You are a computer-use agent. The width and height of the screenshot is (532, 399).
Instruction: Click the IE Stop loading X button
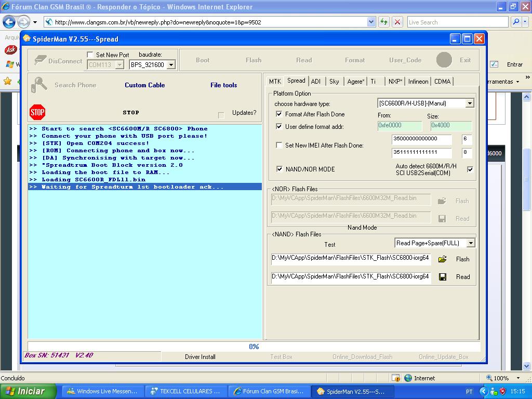tap(397, 22)
